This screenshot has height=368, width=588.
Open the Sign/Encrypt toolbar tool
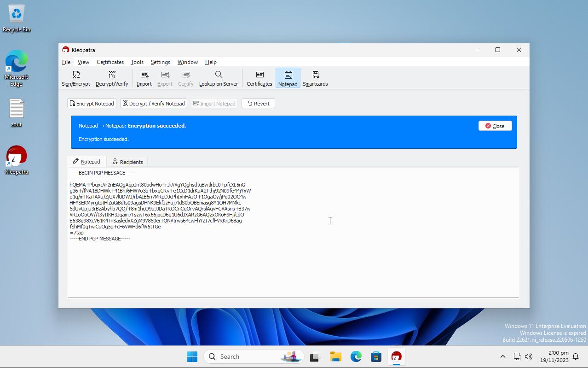coord(76,78)
